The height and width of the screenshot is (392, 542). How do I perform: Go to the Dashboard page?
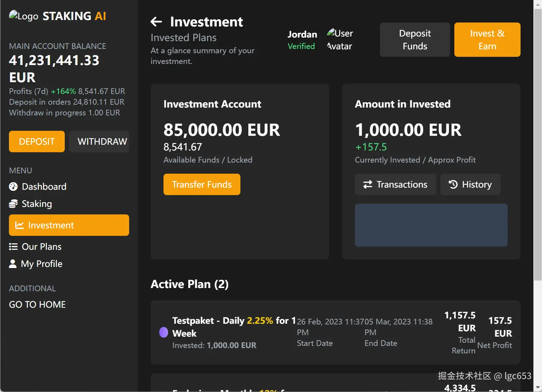[x=44, y=187]
